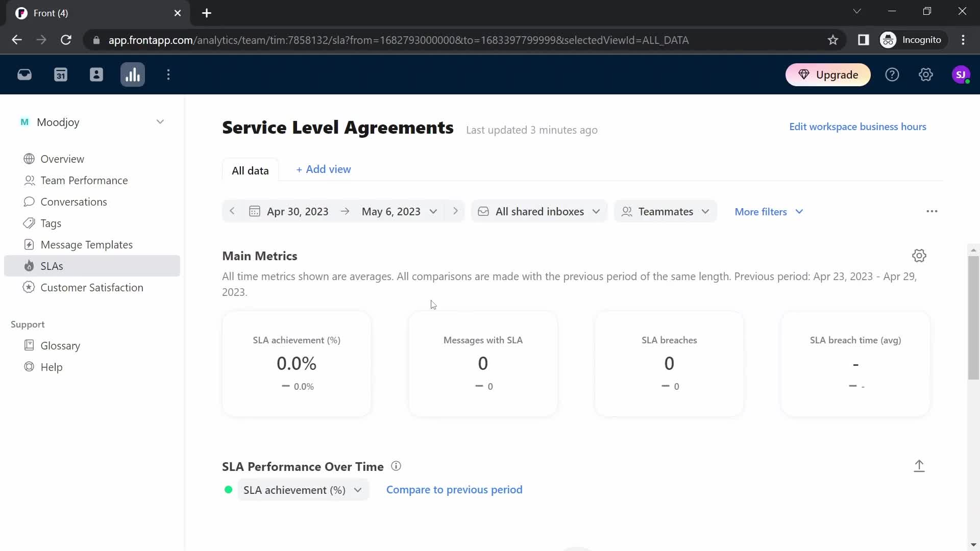Click the scrollbar down arrow
980x551 pixels.
click(x=973, y=545)
